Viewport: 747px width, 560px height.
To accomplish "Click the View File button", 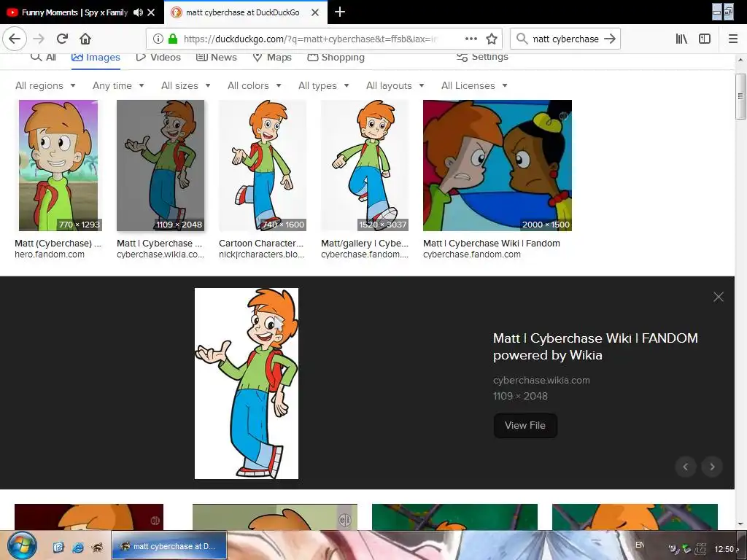I will click(x=525, y=425).
